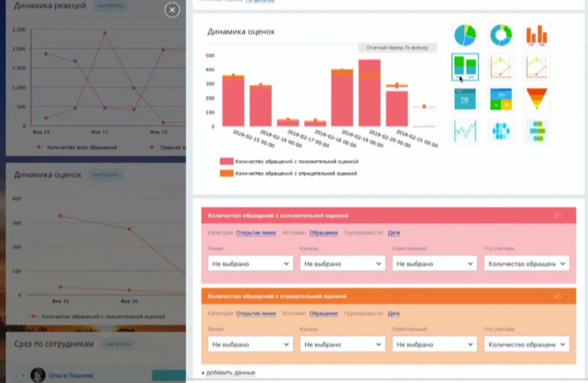Select the pie chart type icon
The image size is (588, 383).
click(465, 35)
